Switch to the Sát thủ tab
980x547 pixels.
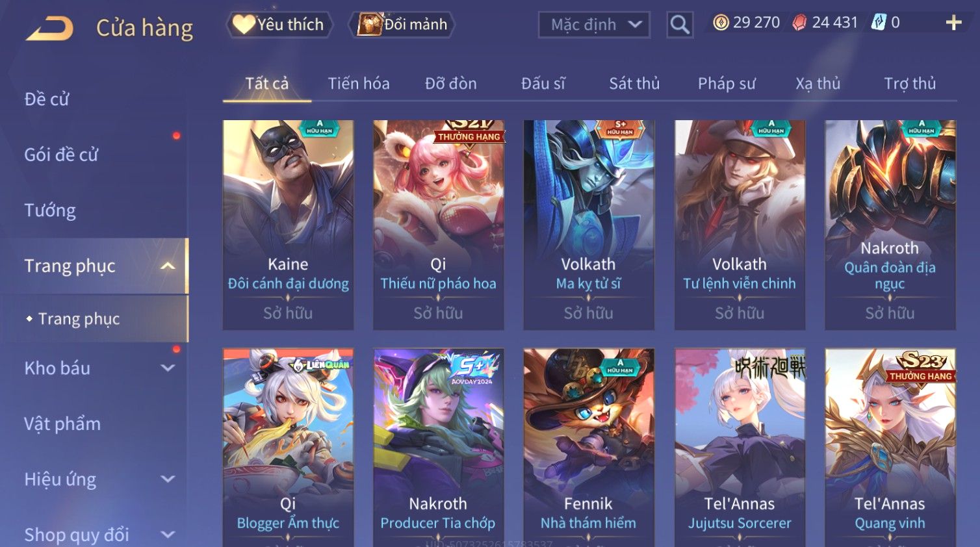(634, 84)
